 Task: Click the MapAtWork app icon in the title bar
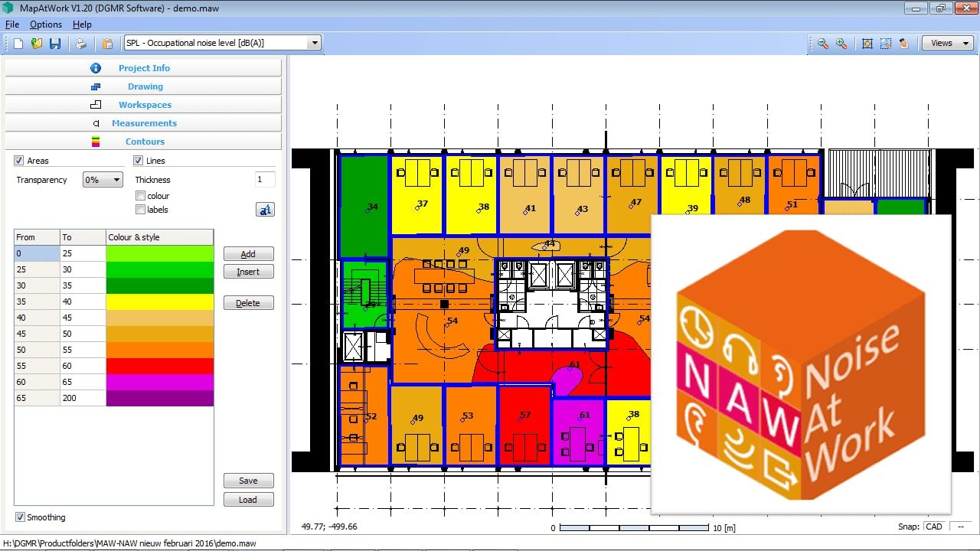(x=9, y=8)
